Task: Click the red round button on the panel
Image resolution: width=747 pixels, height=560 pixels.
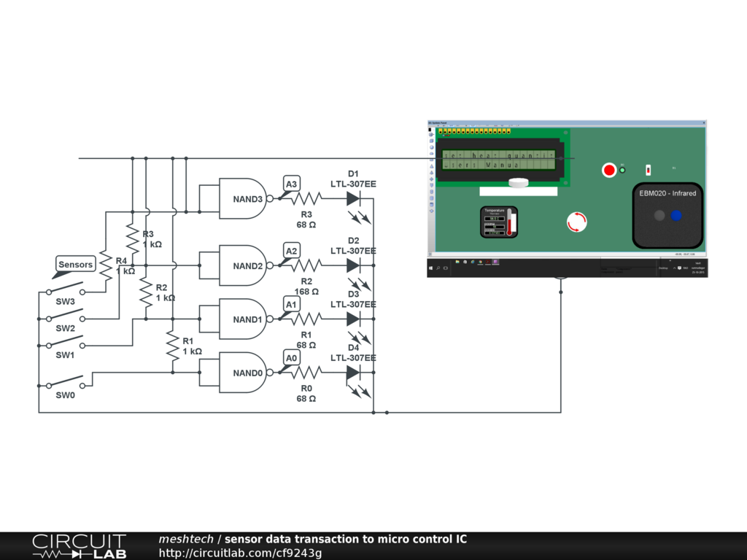Action: 609,170
